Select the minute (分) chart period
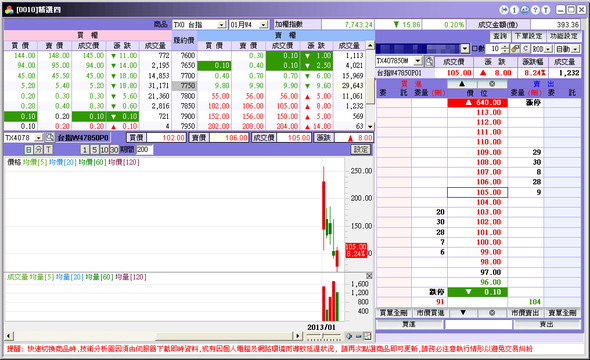This screenshot has height=360, width=590. [x=38, y=150]
